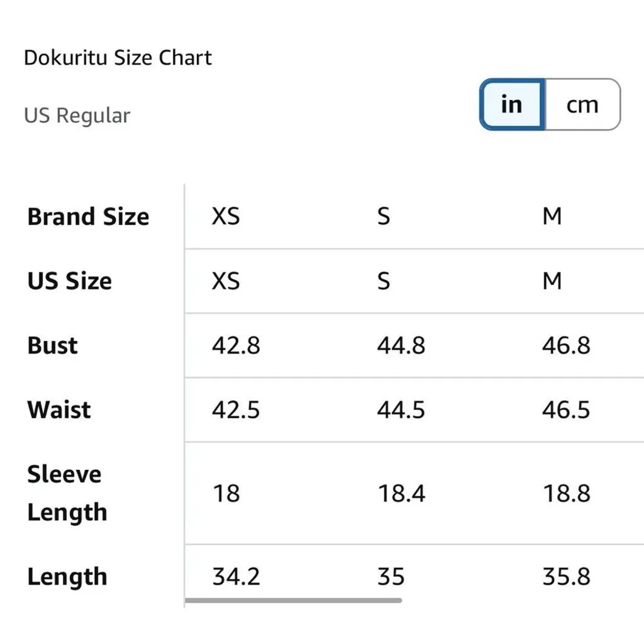This screenshot has height=644, width=644.
Task: Select XS in the Brand Size row
Action: tap(226, 217)
